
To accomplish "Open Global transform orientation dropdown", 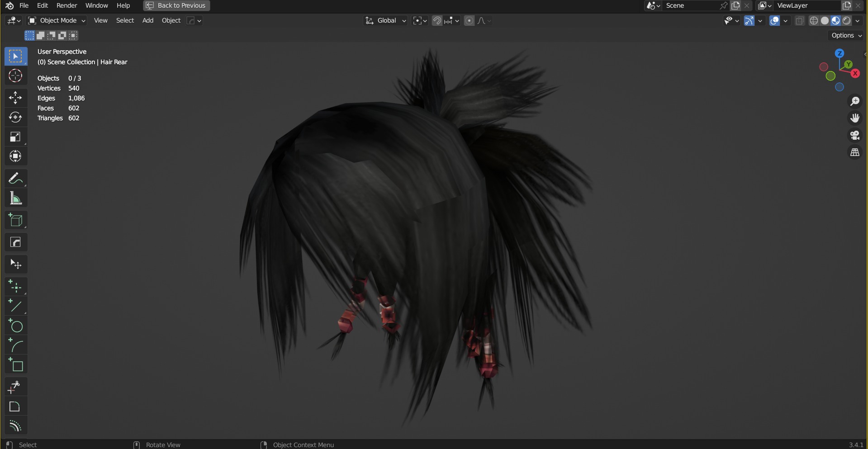I will 386,21.
